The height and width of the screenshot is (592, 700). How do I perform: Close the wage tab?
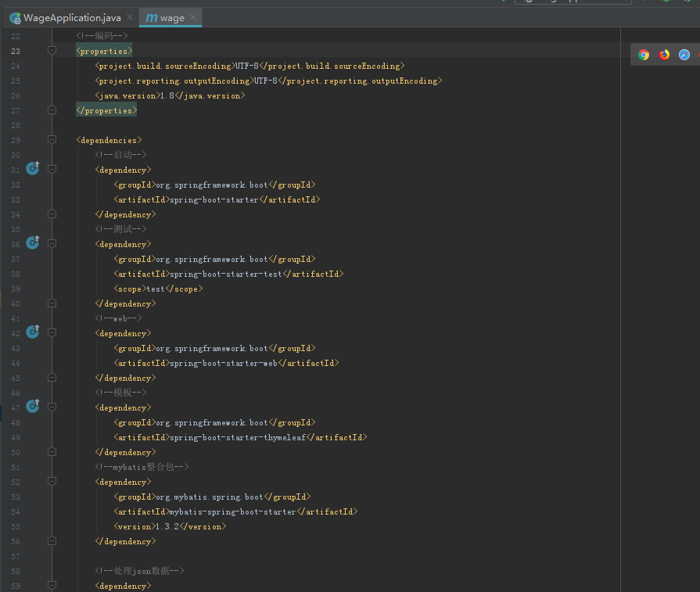pyautogui.click(x=193, y=17)
